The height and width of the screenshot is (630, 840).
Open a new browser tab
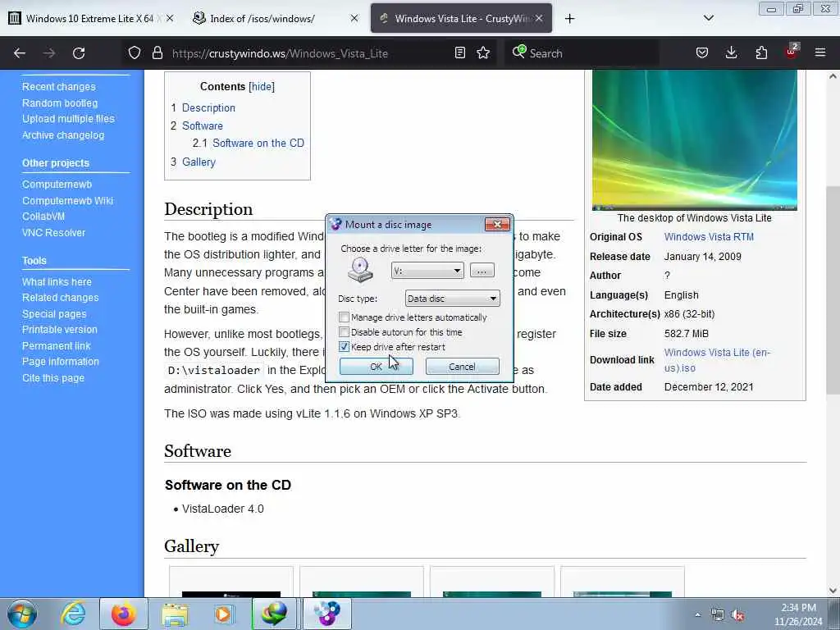(569, 19)
